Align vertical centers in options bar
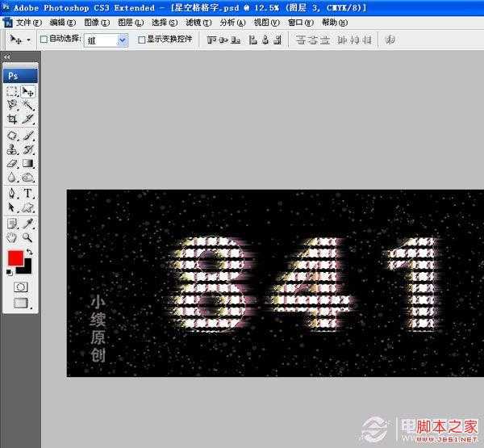Viewport: 484px width, 448px height. coord(223,40)
